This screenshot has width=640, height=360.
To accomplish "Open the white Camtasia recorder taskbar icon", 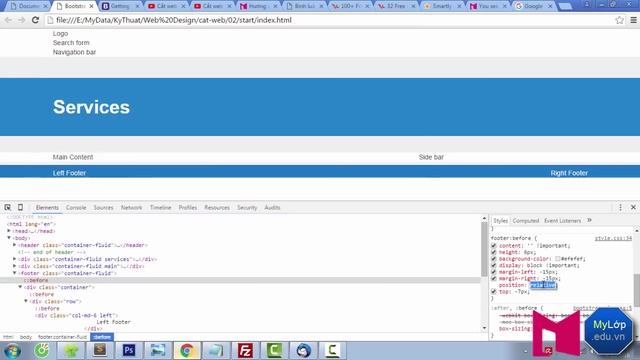I will pyautogui.click(x=332, y=351).
